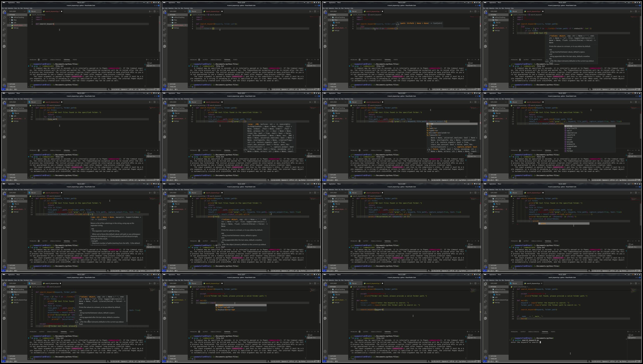Choose 'expandtabs' from the autocomplete suggestion list
This screenshot has width=643, height=364.
[x=590, y=146]
